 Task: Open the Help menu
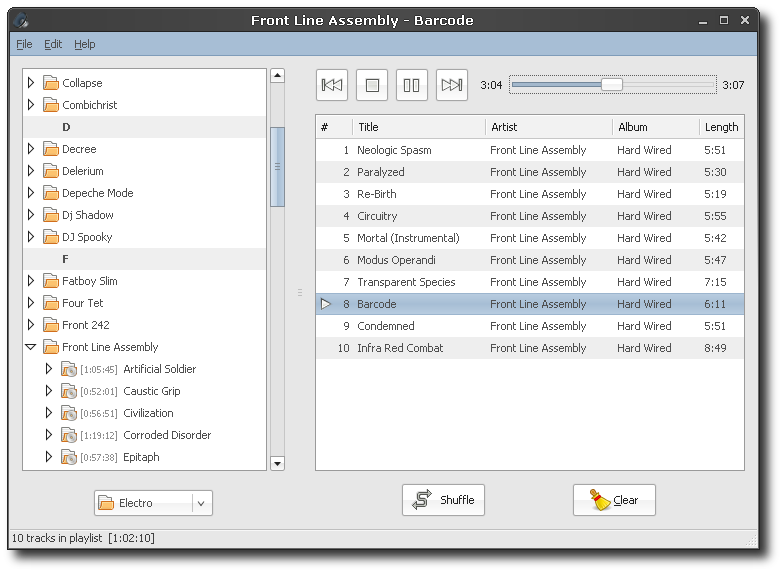(x=84, y=44)
